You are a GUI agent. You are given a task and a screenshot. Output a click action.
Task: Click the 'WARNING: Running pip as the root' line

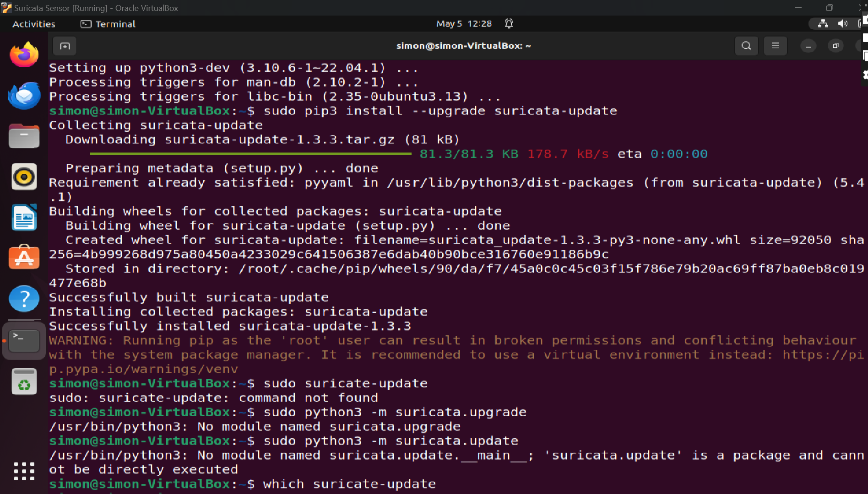(452, 341)
